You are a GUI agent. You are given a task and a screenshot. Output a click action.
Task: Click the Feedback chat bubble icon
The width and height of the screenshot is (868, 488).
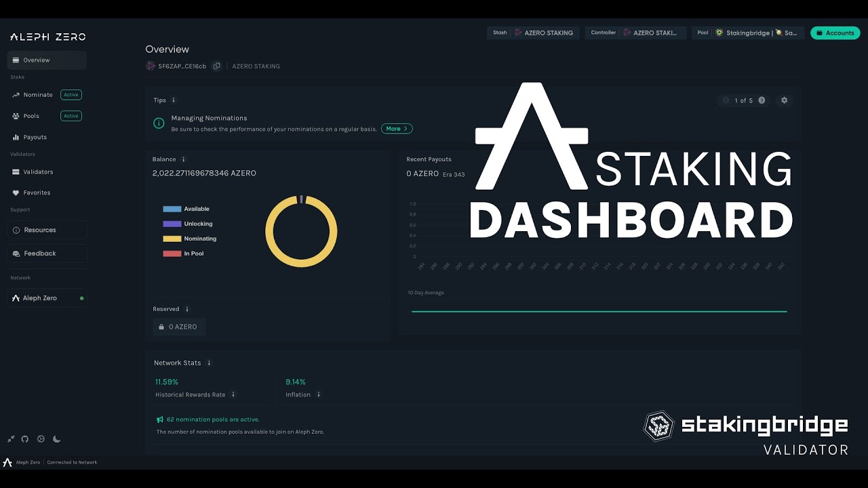(x=16, y=253)
